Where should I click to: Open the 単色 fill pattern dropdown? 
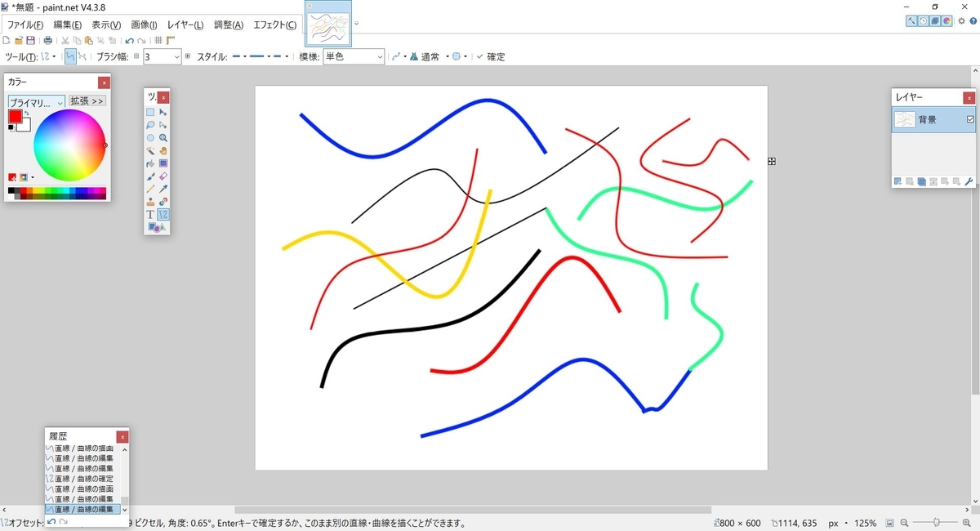[382, 56]
